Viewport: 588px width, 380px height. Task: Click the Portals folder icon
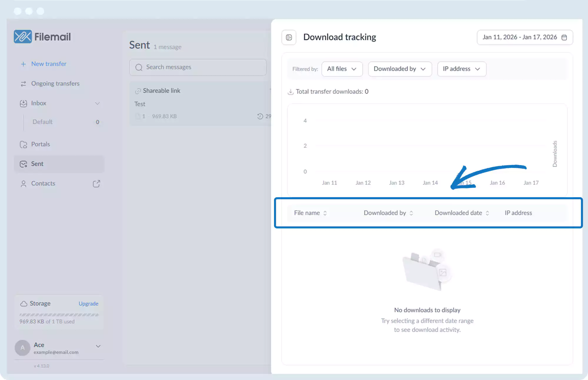(x=23, y=145)
